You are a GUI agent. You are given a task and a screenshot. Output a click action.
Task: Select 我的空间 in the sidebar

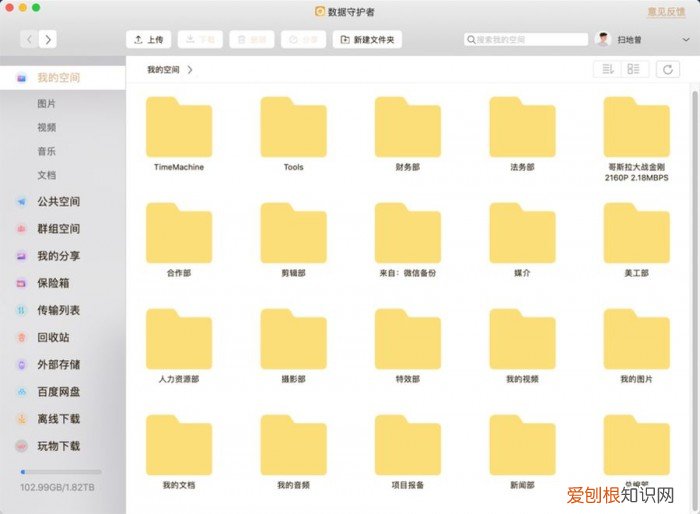(x=62, y=78)
